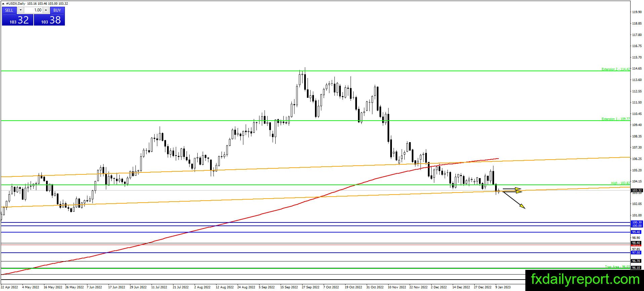Click the 98.40 black price level label
Viewport: 644px width, 291px height.
636,243
